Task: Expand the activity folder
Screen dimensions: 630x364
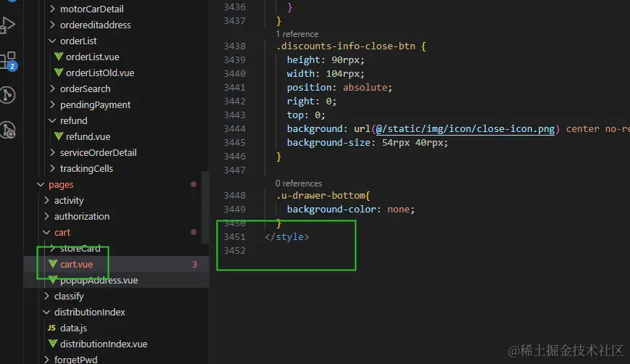Action: click(46, 200)
